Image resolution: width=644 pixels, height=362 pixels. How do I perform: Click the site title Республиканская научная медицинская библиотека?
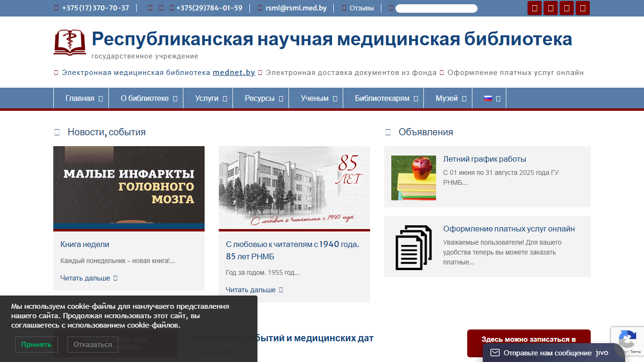332,39
